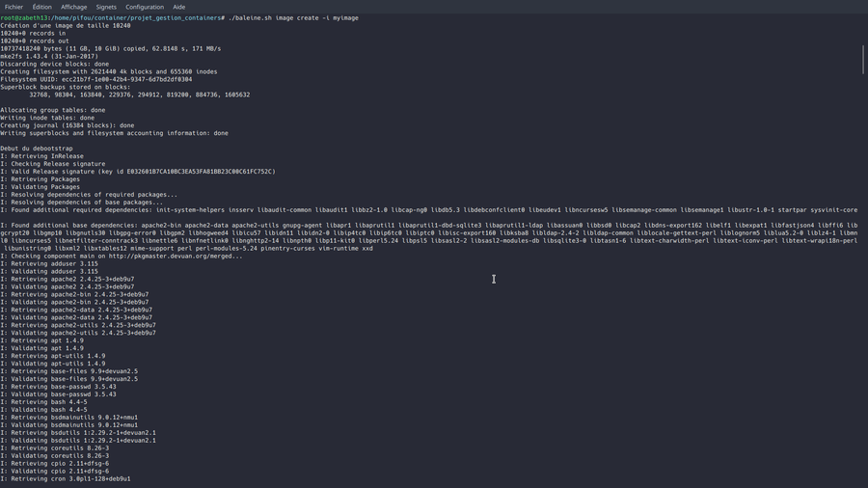Click the 'Discarding device blocks: done' line
Screen dimensions: 868x488
[x=55, y=64]
